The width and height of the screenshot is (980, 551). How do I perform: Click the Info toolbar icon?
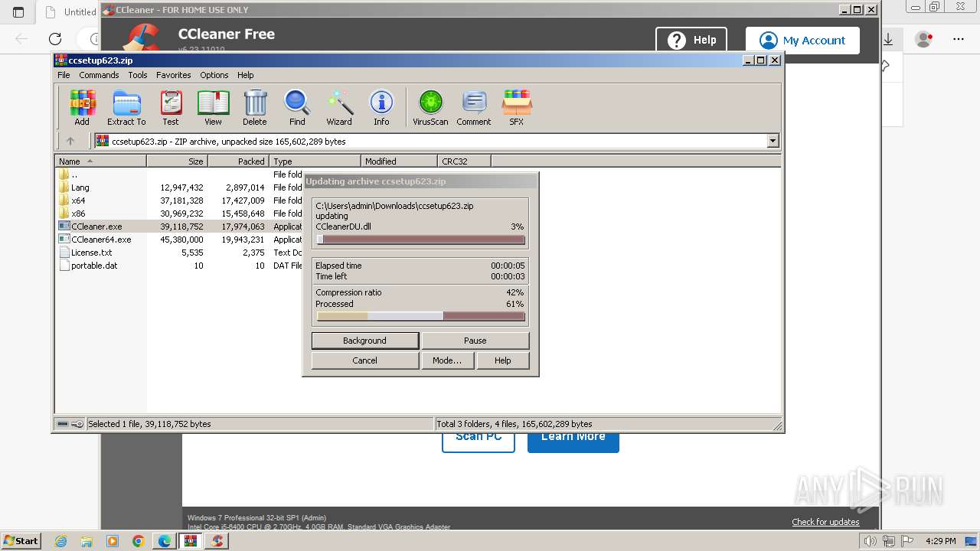coord(381,107)
